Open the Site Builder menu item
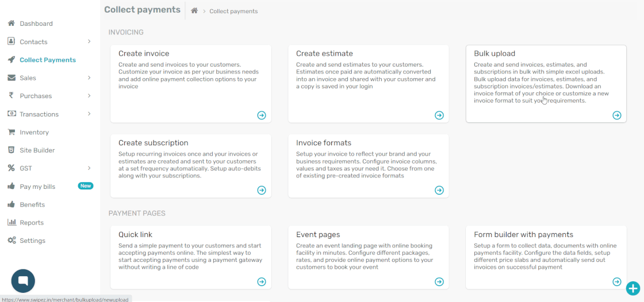Image resolution: width=644 pixels, height=302 pixels. pyautogui.click(x=37, y=150)
